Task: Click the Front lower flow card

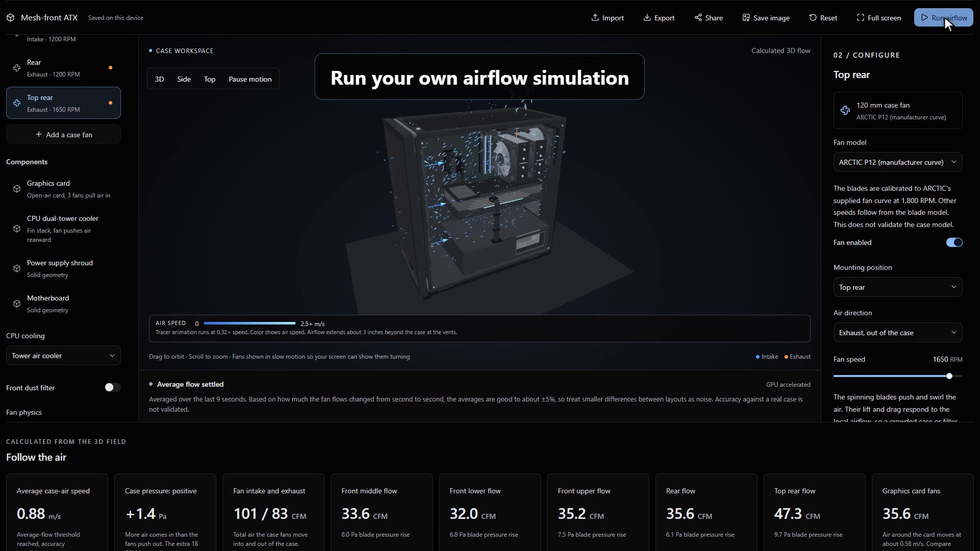Action: pyautogui.click(x=490, y=512)
